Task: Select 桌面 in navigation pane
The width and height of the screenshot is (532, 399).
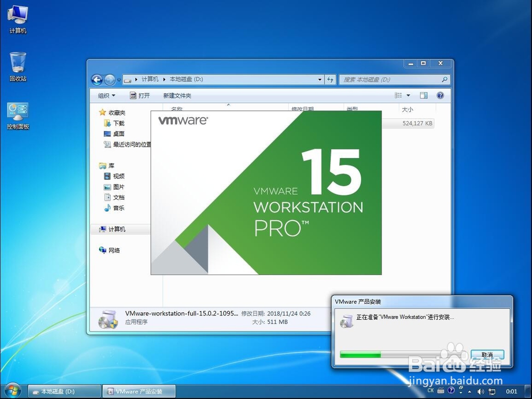Action: [x=114, y=134]
